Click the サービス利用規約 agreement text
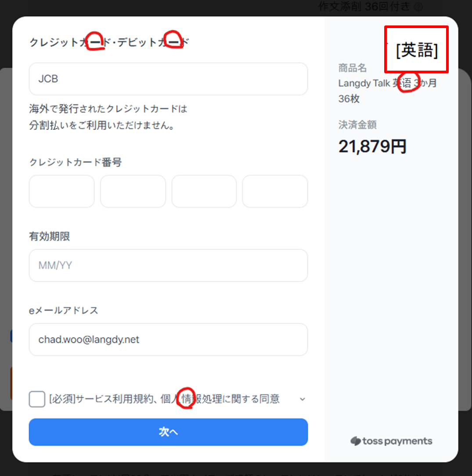472x476 pixels. click(164, 399)
